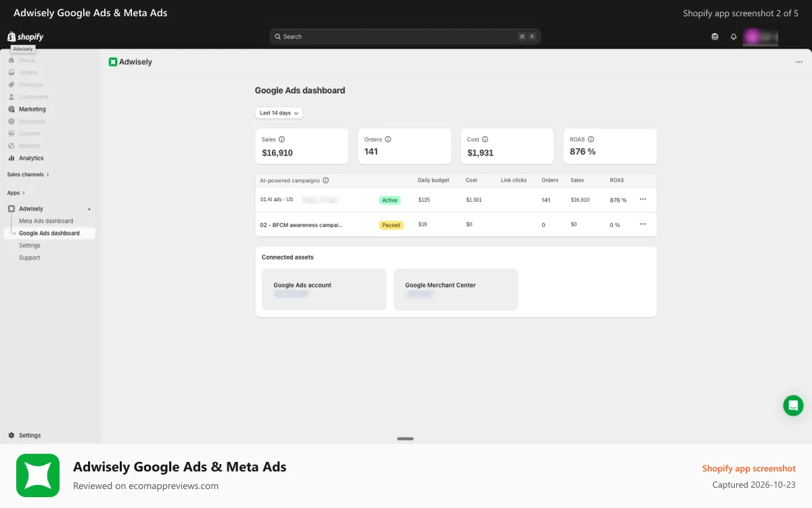
Task: Select Google Ads dashboard menu item
Action: point(49,233)
